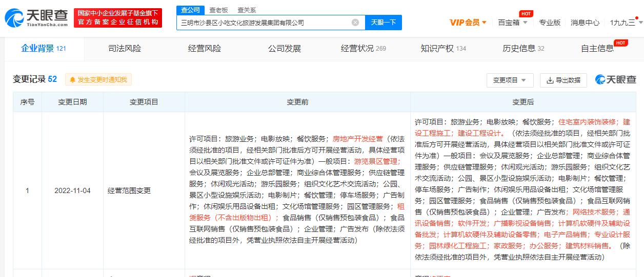Open the 变更项目 filter dropdown
Viewport: 644px width, 277px height.
510,80
